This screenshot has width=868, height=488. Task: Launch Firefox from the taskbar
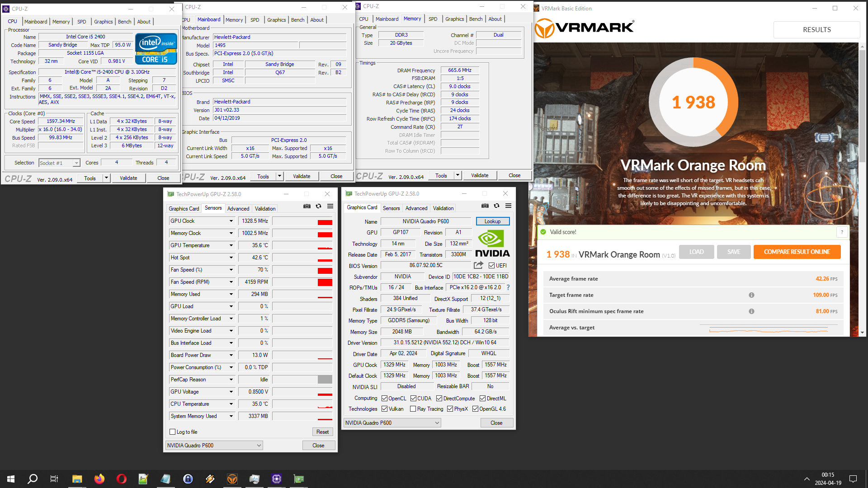99,479
